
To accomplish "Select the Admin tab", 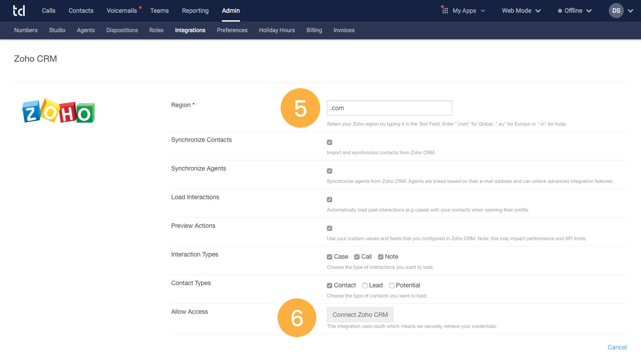I will pyautogui.click(x=231, y=11).
